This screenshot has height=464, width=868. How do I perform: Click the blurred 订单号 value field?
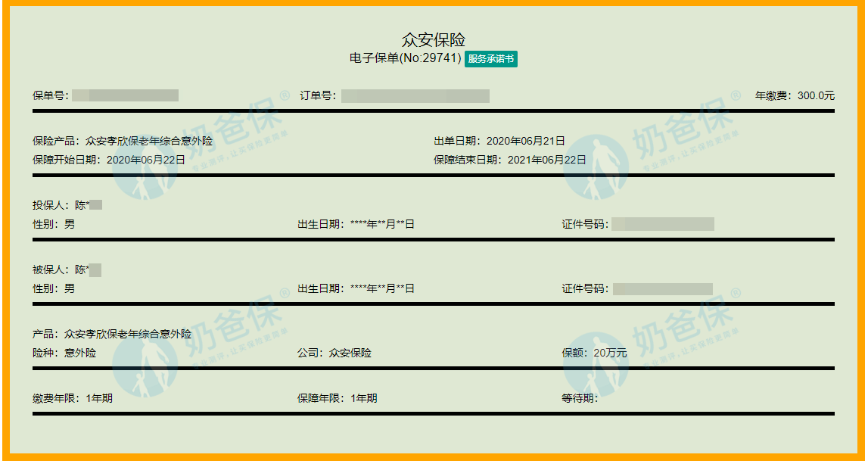(415, 96)
